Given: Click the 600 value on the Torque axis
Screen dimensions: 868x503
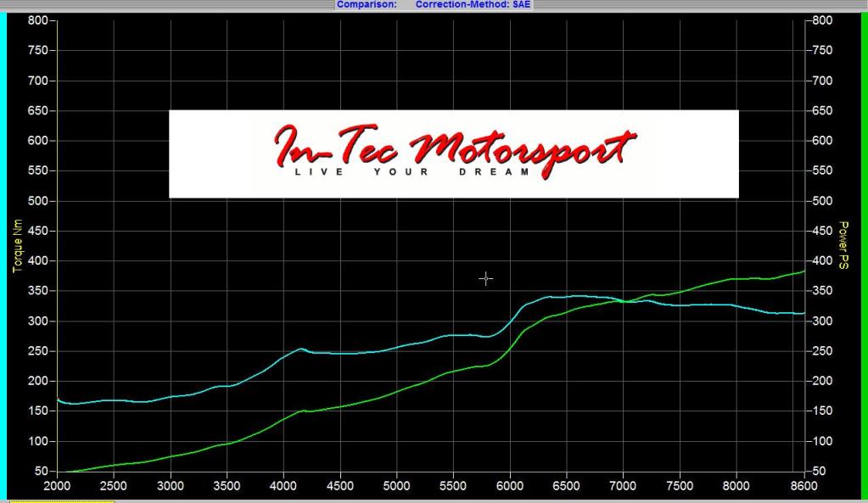Looking at the screenshot, I should pyautogui.click(x=38, y=141).
